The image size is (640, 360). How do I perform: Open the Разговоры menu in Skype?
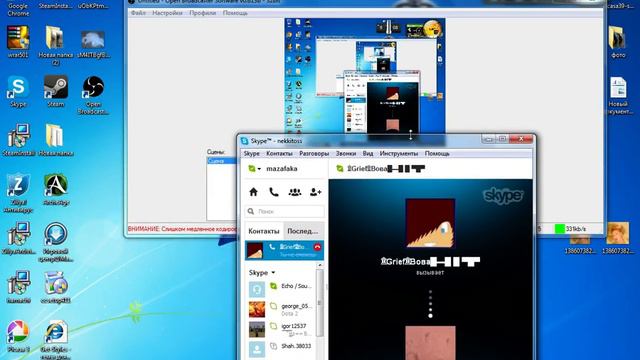(x=314, y=153)
